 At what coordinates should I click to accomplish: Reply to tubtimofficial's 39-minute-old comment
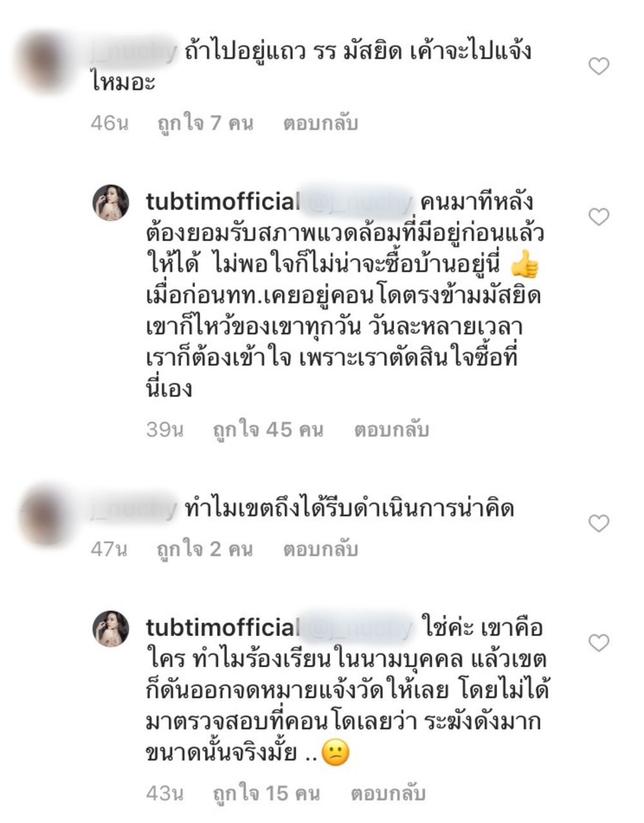(x=391, y=430)
